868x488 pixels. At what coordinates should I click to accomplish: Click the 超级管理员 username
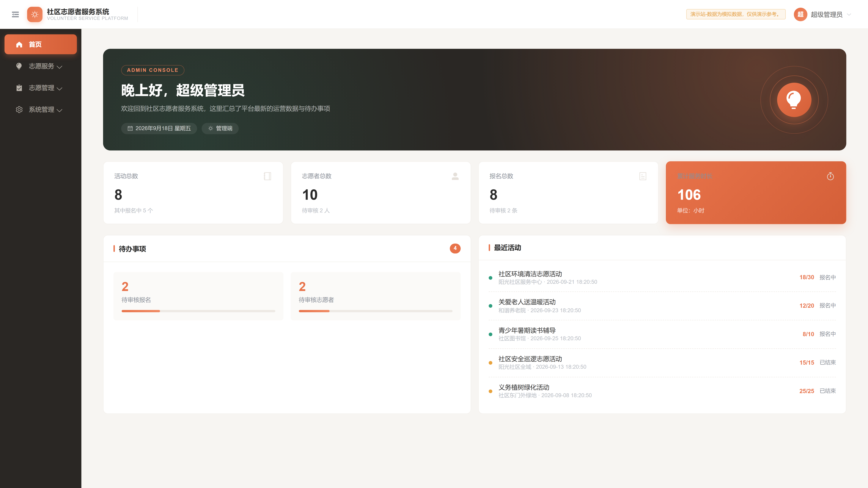[x=827, y=14]
